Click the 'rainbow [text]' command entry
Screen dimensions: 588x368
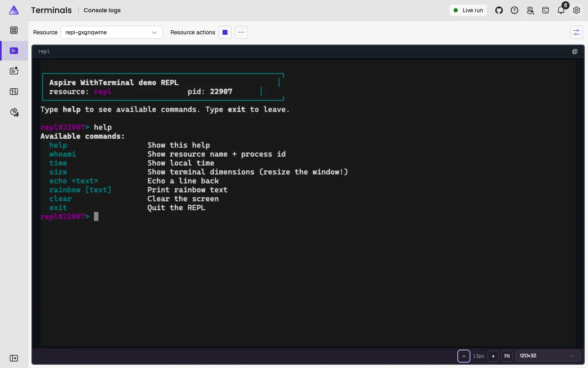click(x=80, y=190)
